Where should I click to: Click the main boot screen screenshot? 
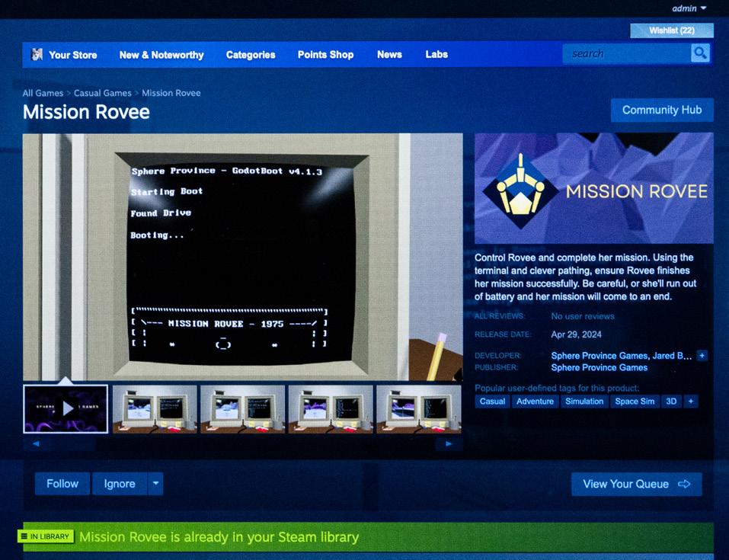point(243,257)
